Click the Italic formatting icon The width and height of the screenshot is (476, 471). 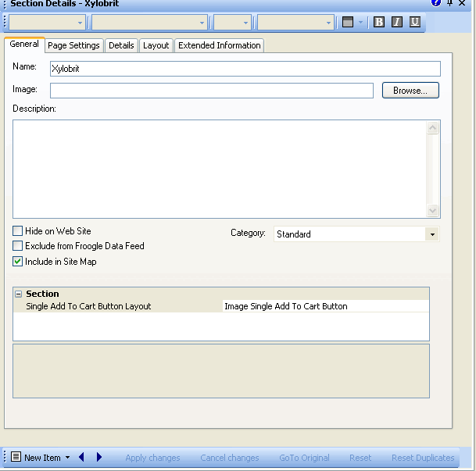click(x=397, y=22)
